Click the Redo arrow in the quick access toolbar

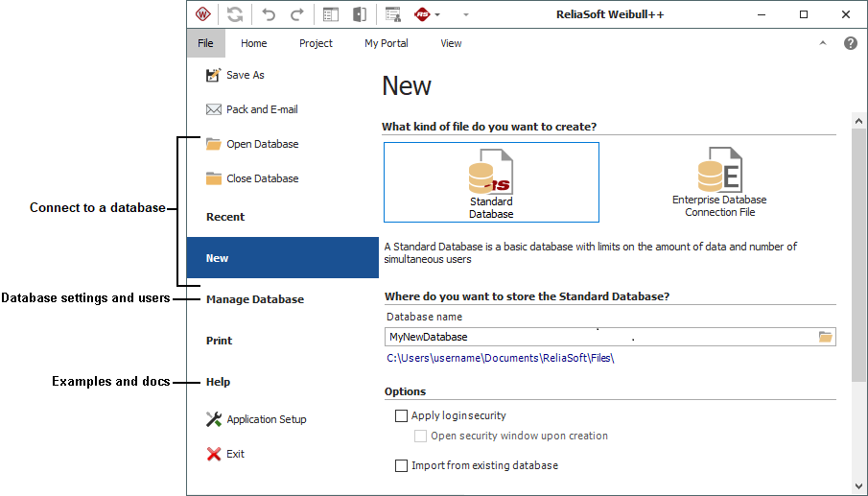pyautogui.click(x=297, y=14)
